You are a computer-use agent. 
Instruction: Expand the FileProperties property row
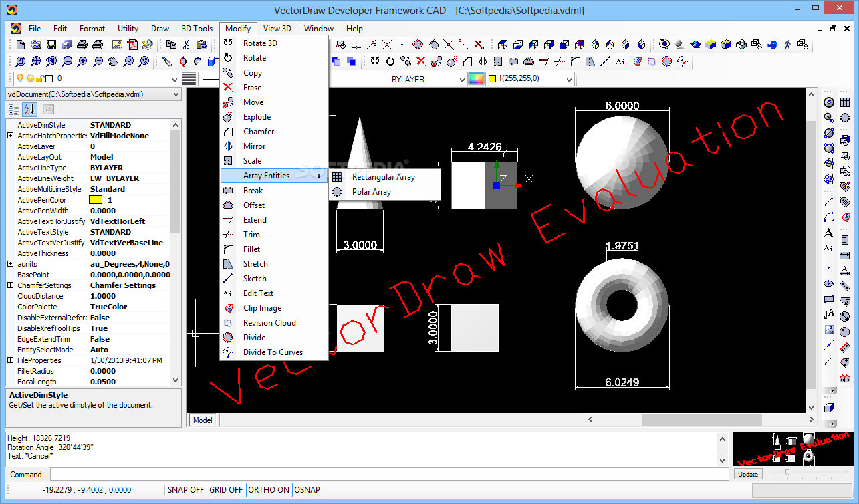click(x=11, y=360)
